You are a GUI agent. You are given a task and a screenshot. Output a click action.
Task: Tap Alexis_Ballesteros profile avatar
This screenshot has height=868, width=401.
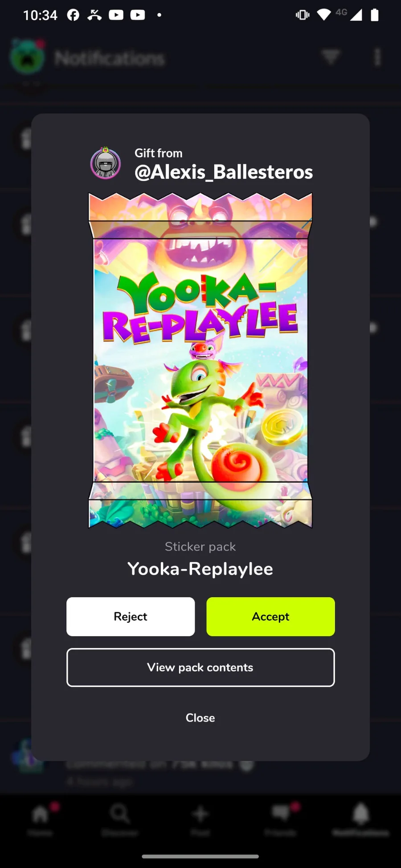coord(106,163)
